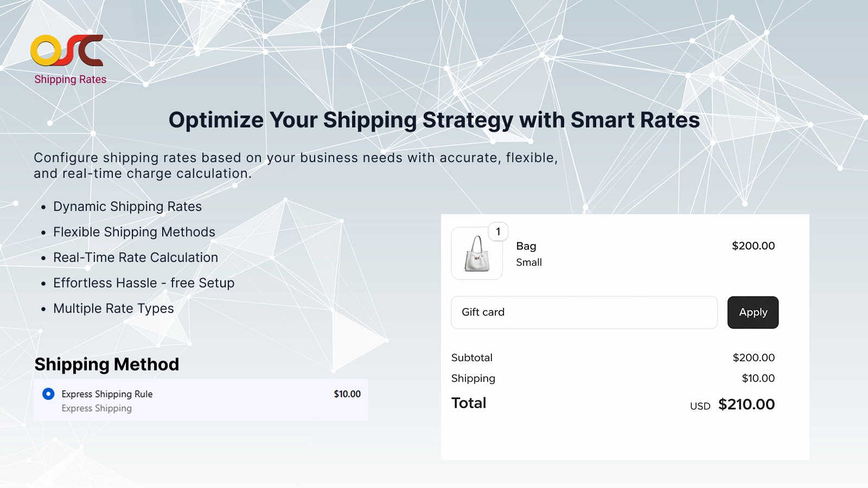Click the $200.00 bag item price
The height and width of the screenshot is (488, 868).
[x=753, y=246]
